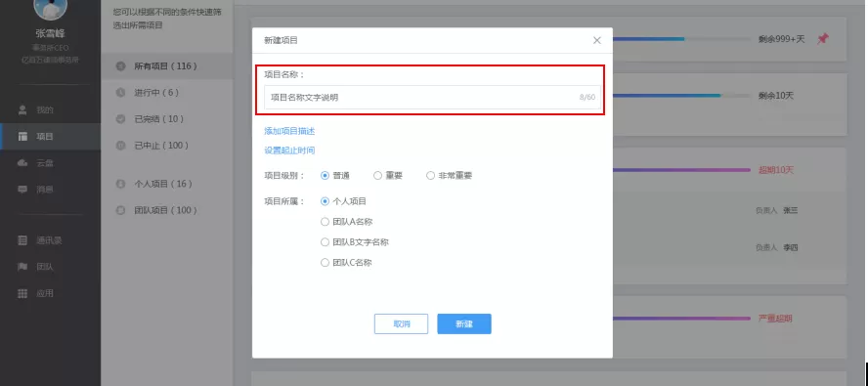Open 我的 in the sidebar

(x=51, y=110)
